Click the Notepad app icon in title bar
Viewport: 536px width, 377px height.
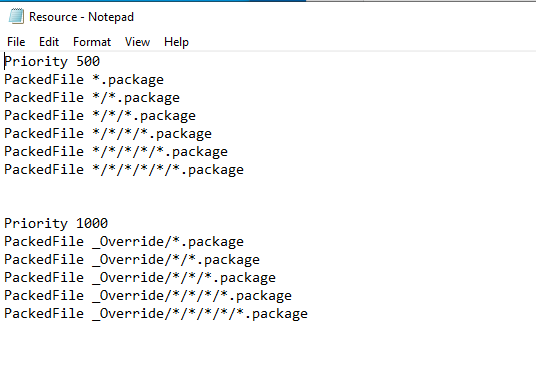(16, 16)
